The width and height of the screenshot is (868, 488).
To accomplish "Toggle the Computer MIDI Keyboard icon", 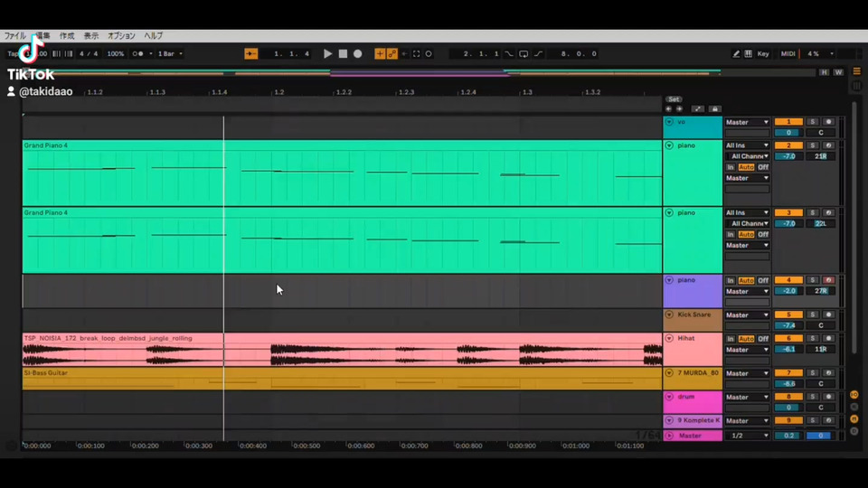I will [x=748, y=53].
